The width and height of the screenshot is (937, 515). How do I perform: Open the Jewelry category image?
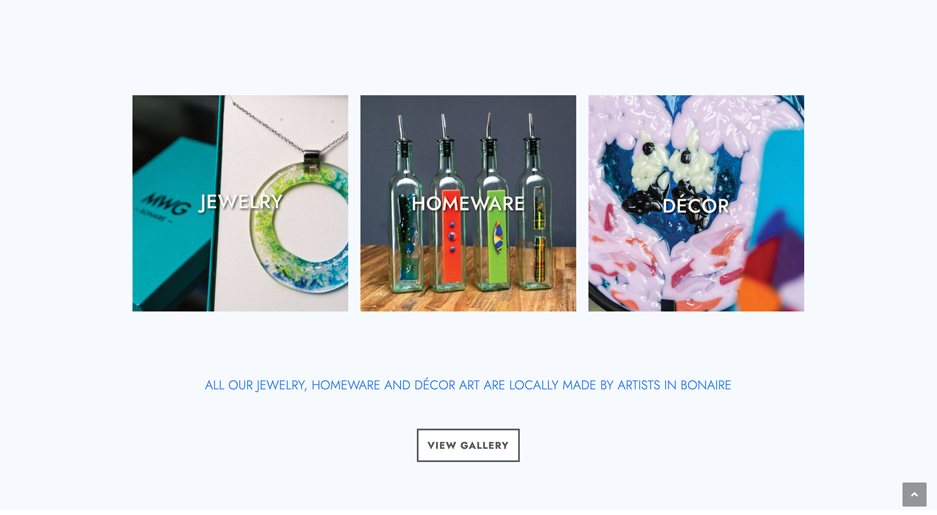240,203
